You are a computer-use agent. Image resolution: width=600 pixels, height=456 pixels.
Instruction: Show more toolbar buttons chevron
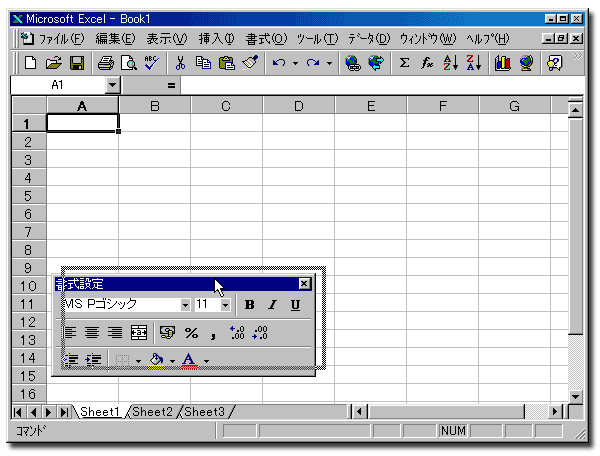(x=577, y=57)
